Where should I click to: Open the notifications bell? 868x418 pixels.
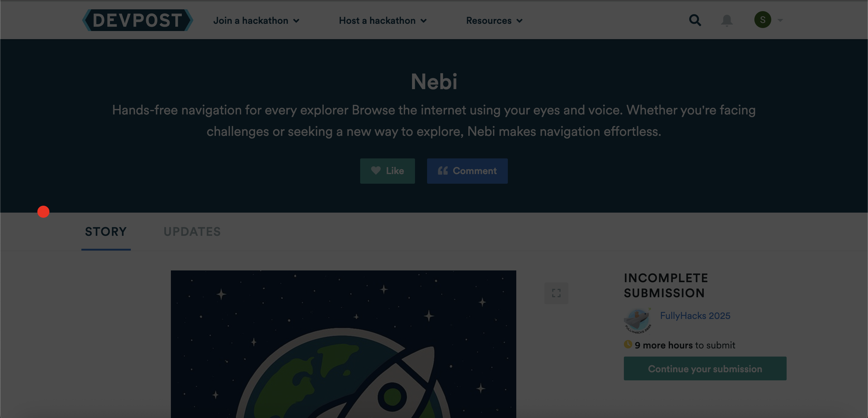pyautogui.click(x=726, y=20)
